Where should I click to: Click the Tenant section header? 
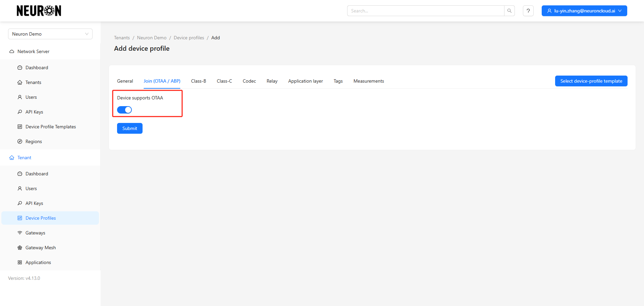coord(50,158)
